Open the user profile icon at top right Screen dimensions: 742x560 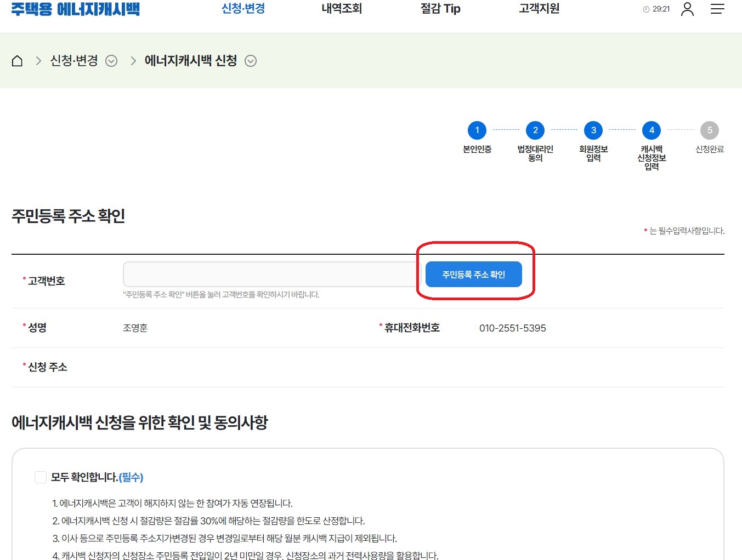[687, 9]
